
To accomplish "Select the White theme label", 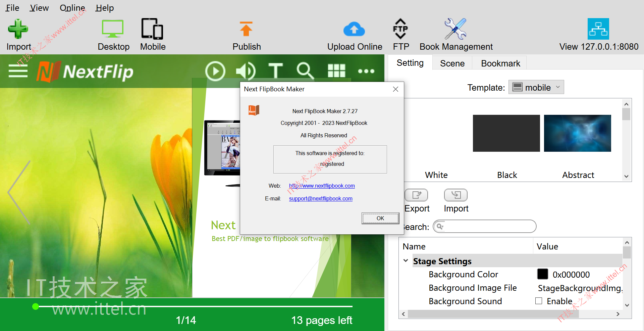I will click(x=436, y=175).
